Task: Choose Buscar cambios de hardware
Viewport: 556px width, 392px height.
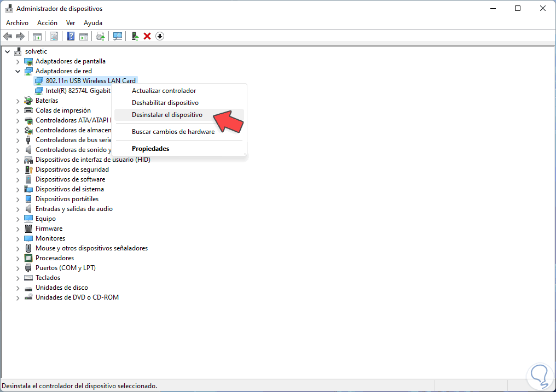Action: pyautogui.click(x=179, y=132)
